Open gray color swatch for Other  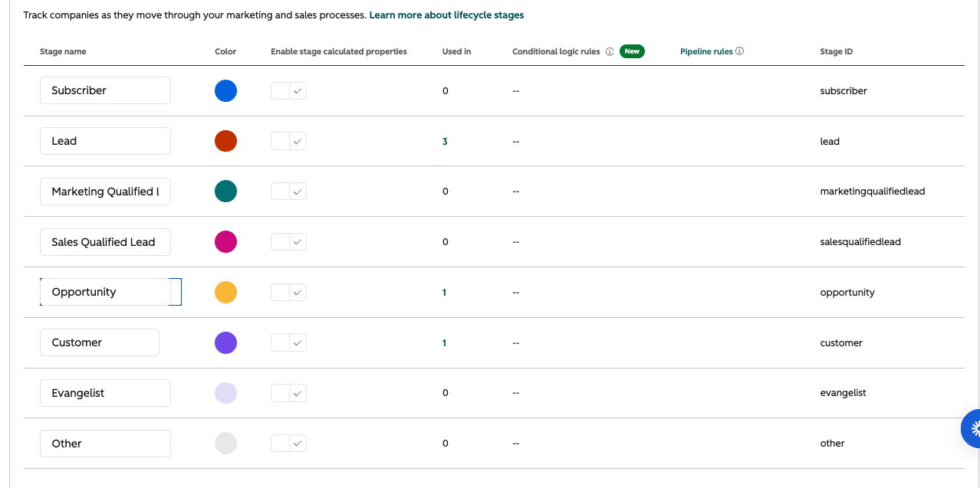(x=225, y=444)
